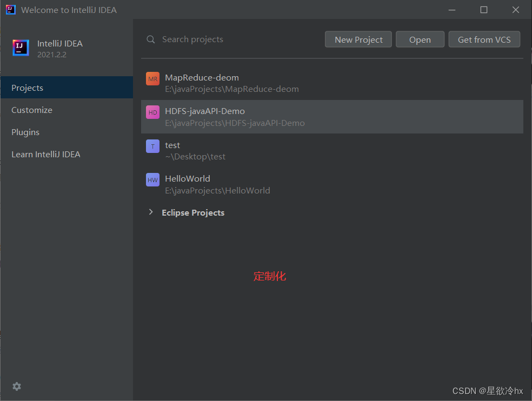Click path E:\javaProjects\HelloWorld

(x=217, y=191)
